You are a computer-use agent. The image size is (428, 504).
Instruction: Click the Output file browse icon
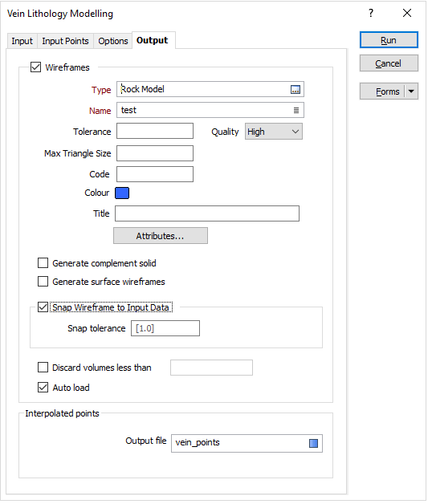pyautogui.click(x=314, y=444)
